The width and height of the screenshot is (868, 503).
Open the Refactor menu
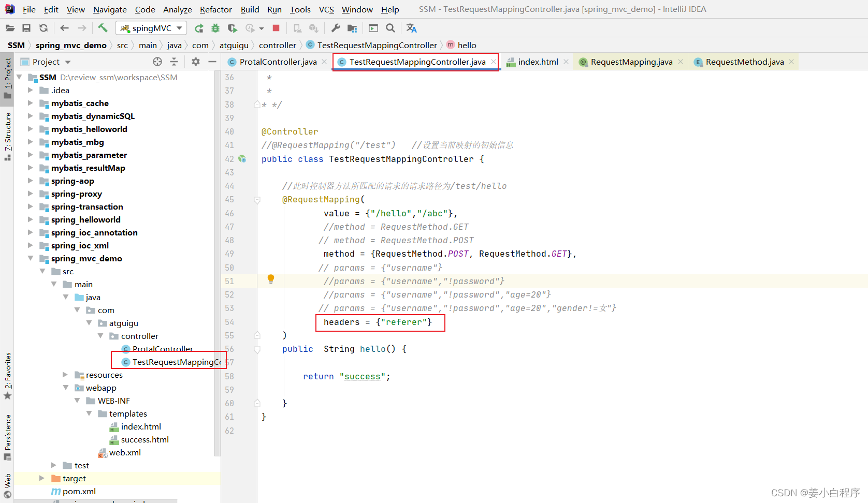tap(216, 9)
